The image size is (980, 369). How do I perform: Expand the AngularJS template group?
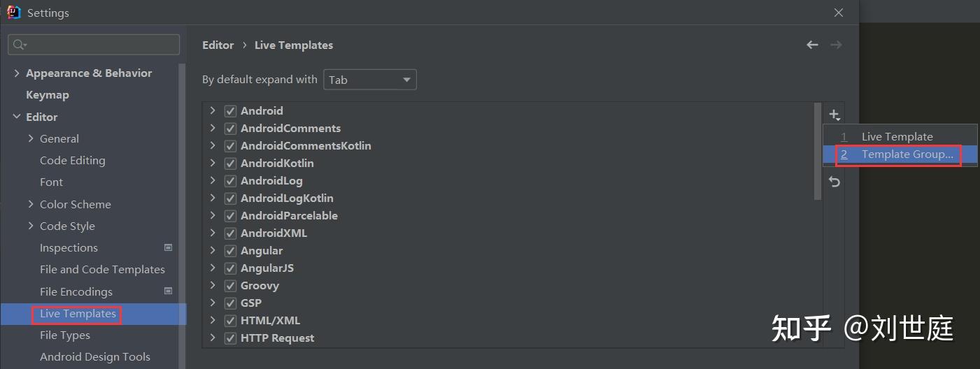[x=213, y=268]
